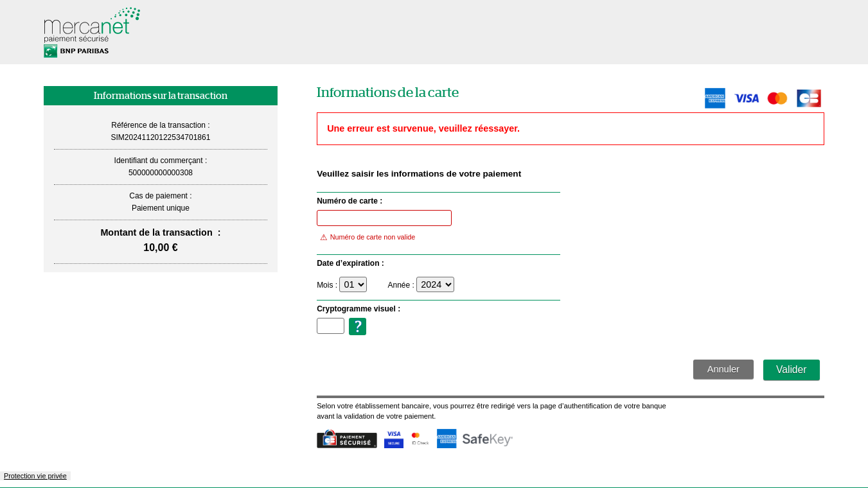
Task: Select the Visa card logo at top
Action: click(746, 98)
